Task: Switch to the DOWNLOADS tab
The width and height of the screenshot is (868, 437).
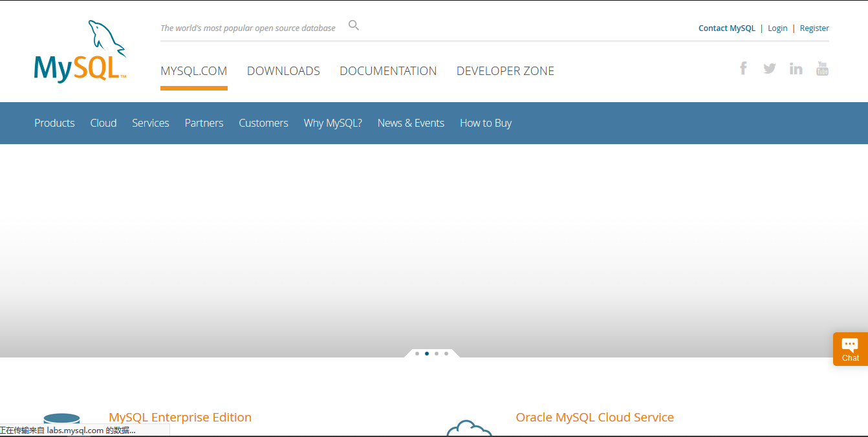Action: (283, 71)
